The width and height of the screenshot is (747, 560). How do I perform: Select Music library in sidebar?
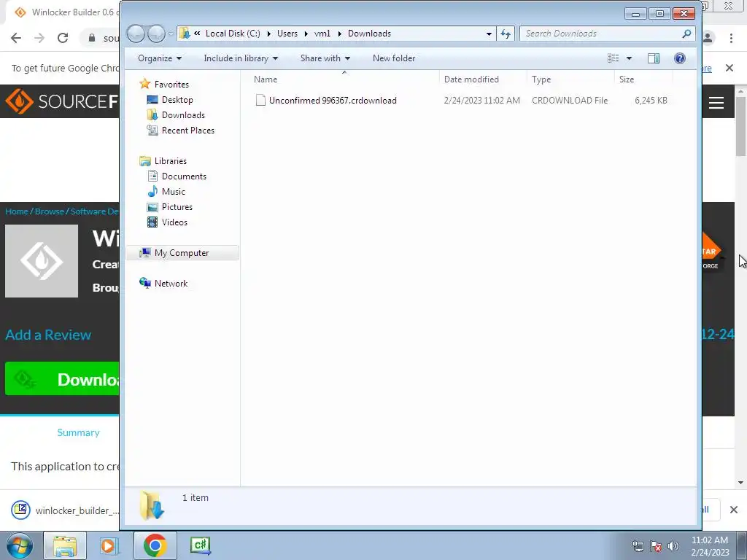click(173, 192)
